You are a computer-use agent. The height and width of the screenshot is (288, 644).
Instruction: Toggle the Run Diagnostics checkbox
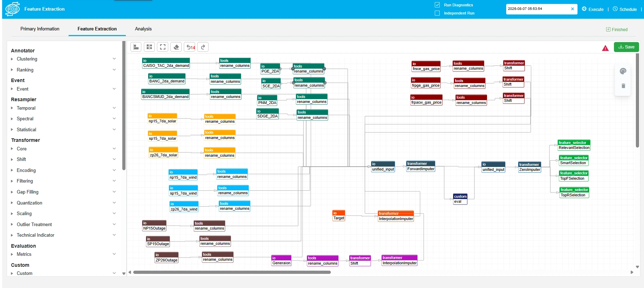437,5
